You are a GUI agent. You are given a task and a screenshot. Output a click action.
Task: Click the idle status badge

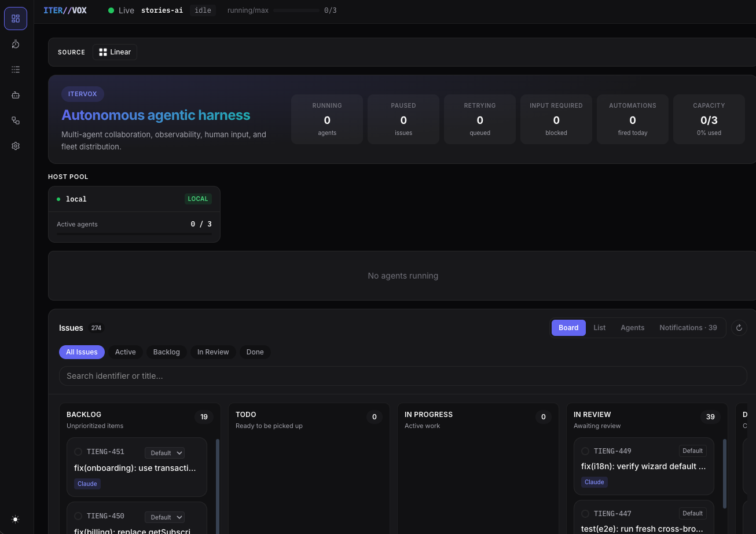coord(203,10)
